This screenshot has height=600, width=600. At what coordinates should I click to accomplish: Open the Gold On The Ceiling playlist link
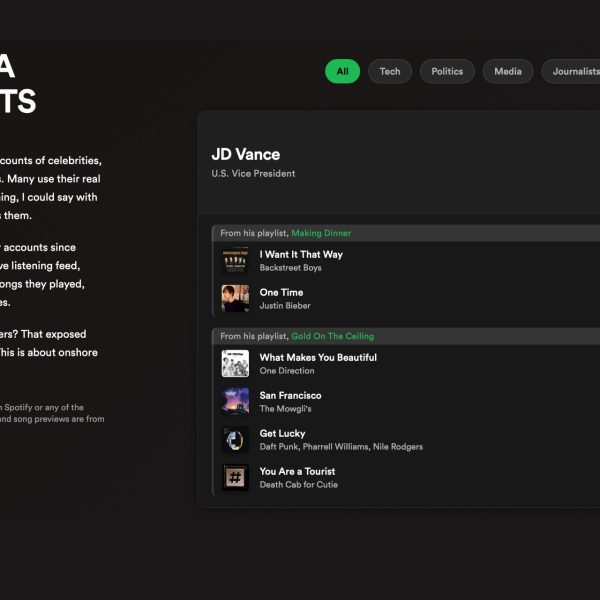(333, 336)
